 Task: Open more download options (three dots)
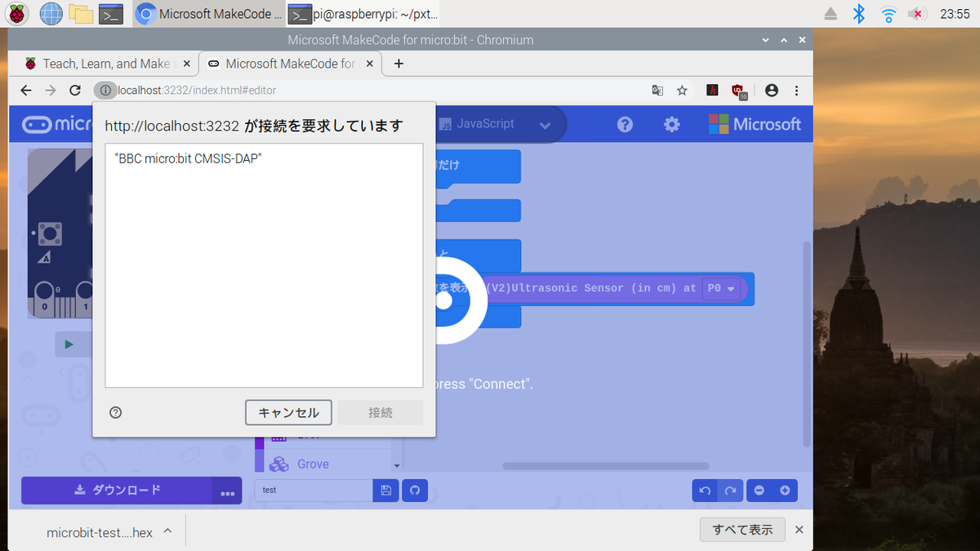227,491
